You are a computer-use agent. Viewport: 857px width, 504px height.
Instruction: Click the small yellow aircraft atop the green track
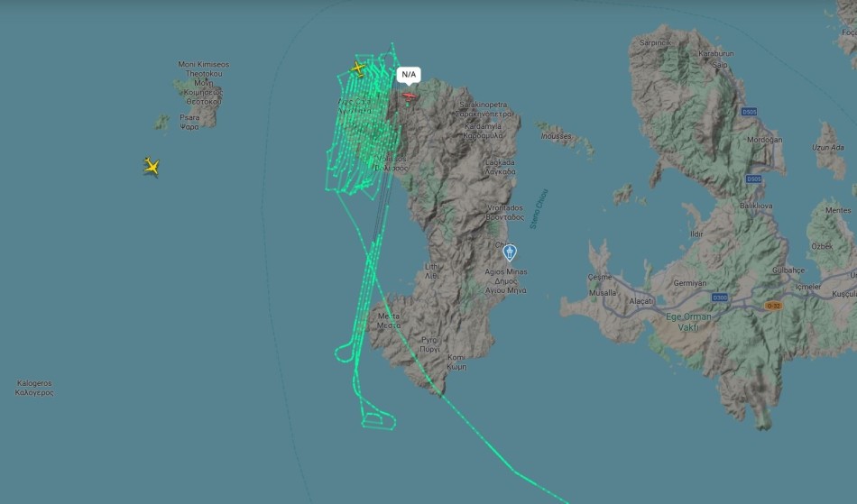358,69
